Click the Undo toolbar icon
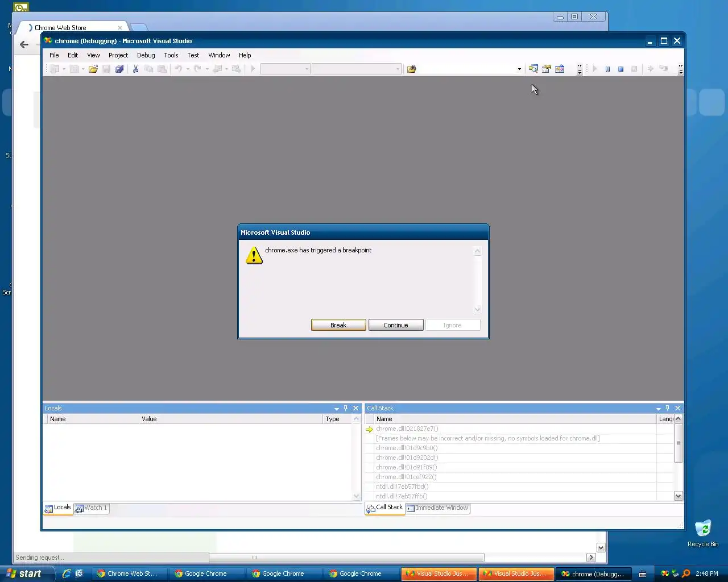Viewport: 728px width, 582px height. [x=178, y=69]
